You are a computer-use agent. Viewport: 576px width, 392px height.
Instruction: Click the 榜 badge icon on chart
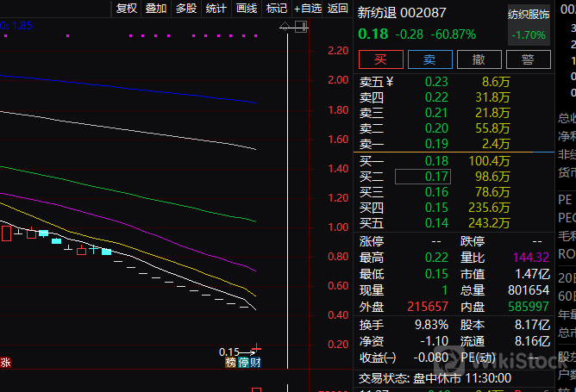pos(231,363)
